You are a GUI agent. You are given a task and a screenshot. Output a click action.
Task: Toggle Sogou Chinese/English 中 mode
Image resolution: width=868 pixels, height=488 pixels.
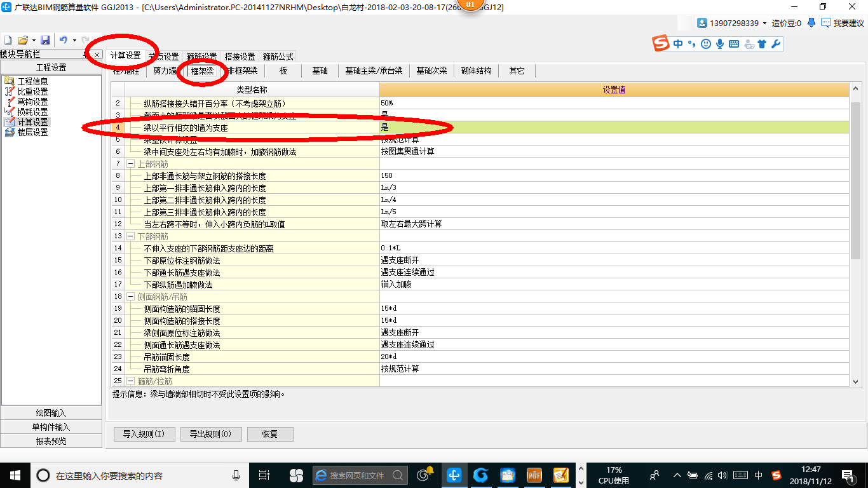click(678, 44)
